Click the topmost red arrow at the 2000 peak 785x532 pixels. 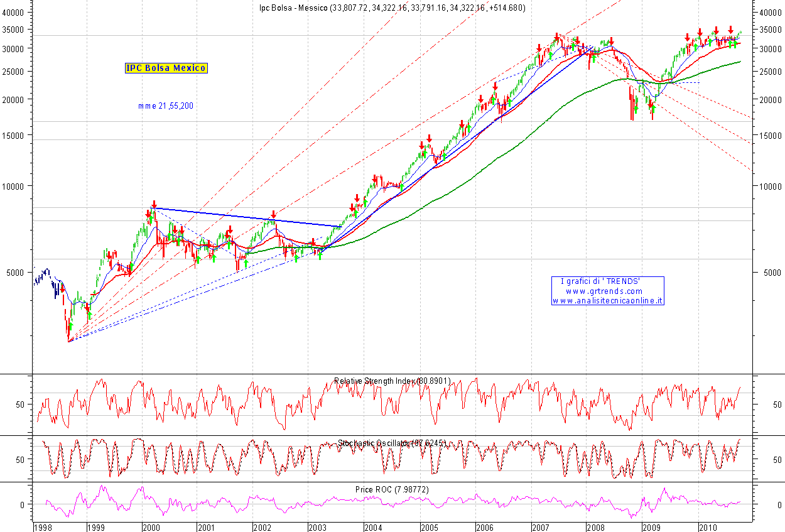pyautogui.click(x=154, y=204)
